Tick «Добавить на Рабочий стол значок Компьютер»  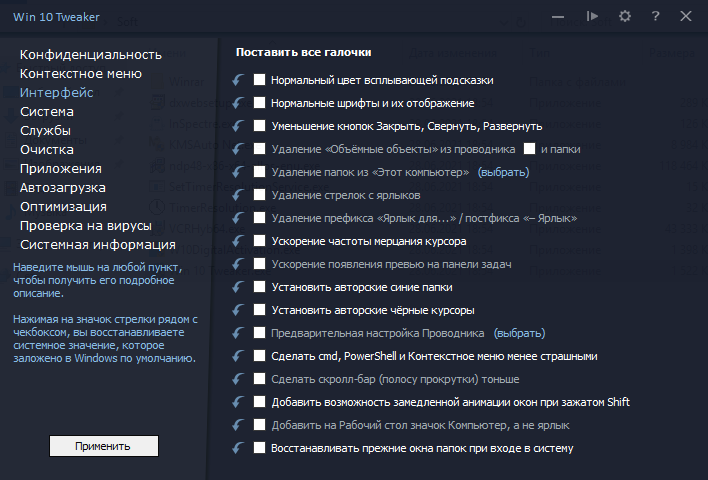coord(259,425)
